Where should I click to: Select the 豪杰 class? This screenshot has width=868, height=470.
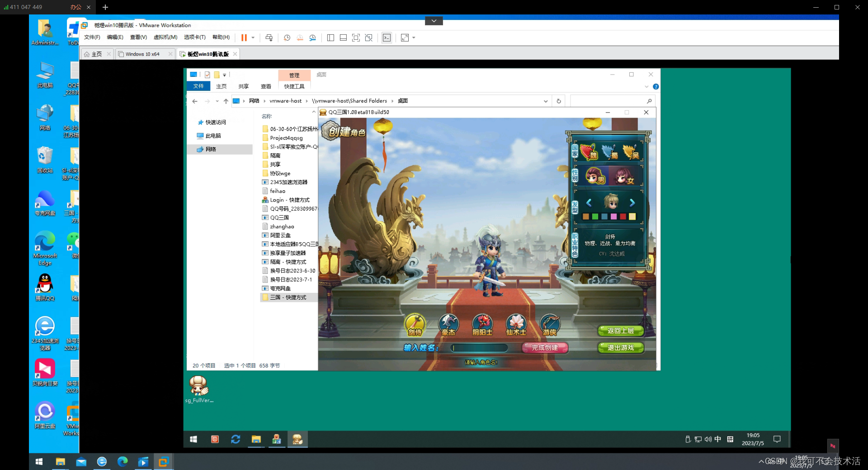tap(448, 325)
